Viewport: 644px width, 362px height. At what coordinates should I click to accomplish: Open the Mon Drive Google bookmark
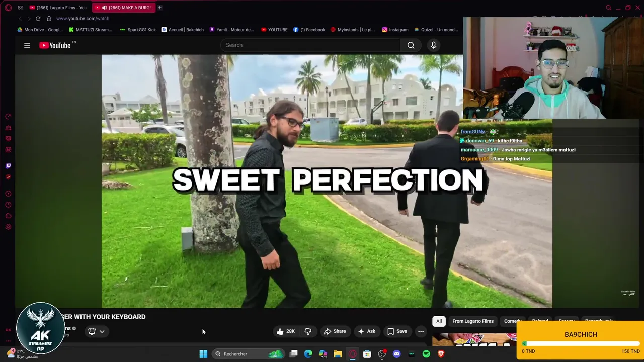point(40,30)
